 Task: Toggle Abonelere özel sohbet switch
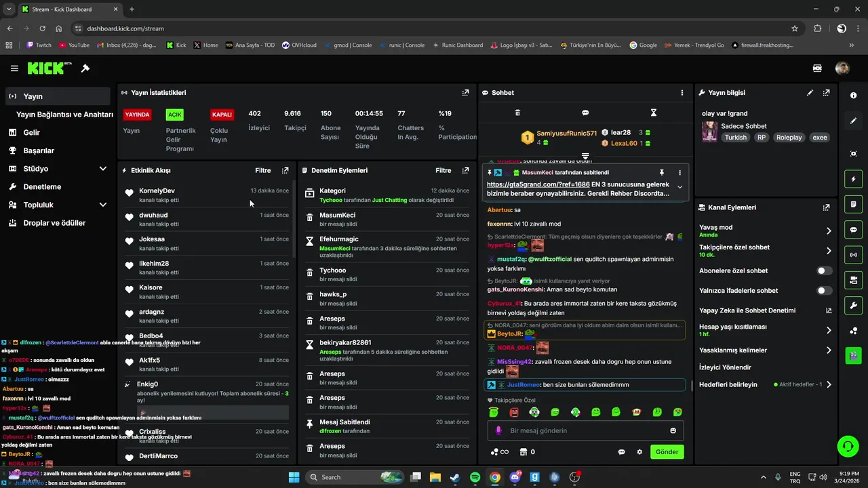point(825,271)
